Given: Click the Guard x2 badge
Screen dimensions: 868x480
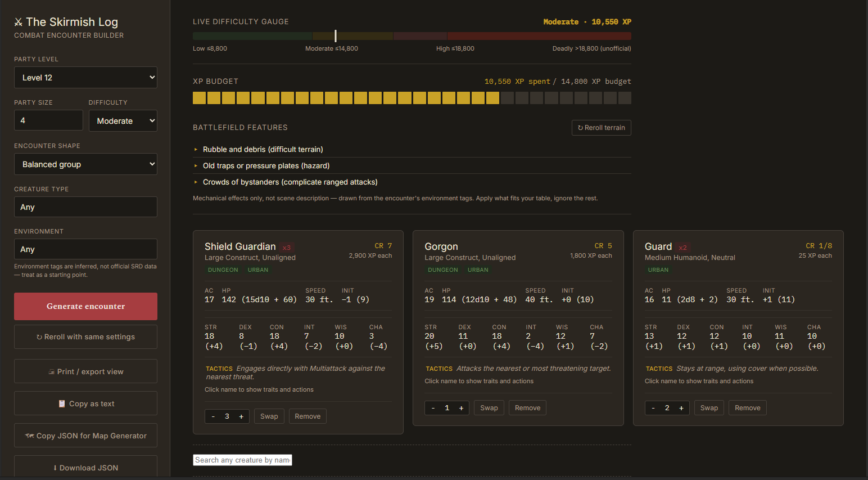Looking at the screenshot, I should click(682, 248).
